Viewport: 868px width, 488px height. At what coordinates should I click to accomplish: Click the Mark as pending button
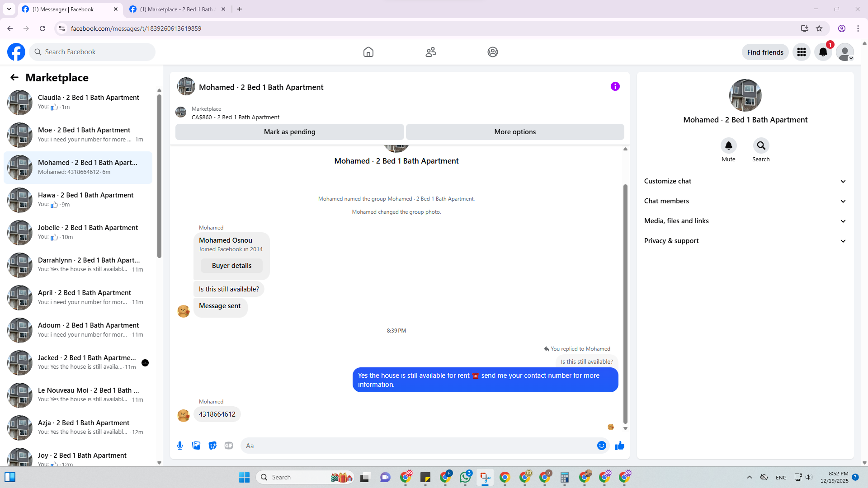point(289,132)
